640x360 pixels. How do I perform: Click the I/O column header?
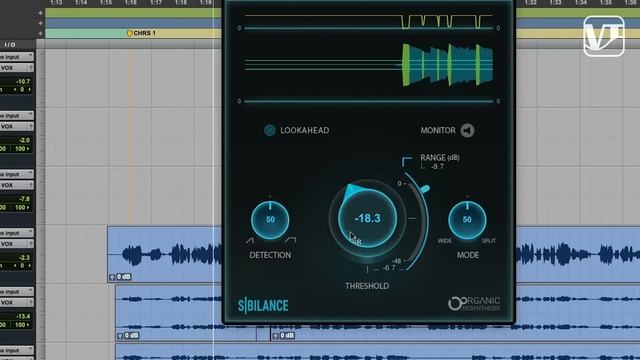point(10,44)
